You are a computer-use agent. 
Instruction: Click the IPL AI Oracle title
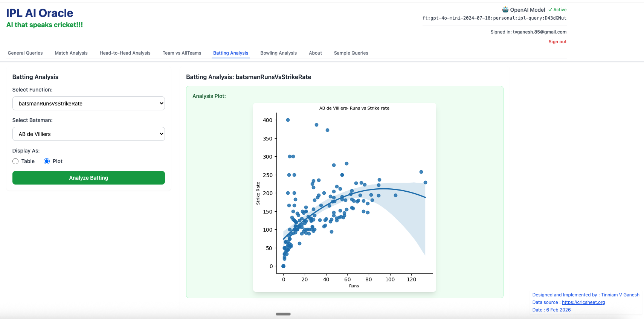pos(40,13)
